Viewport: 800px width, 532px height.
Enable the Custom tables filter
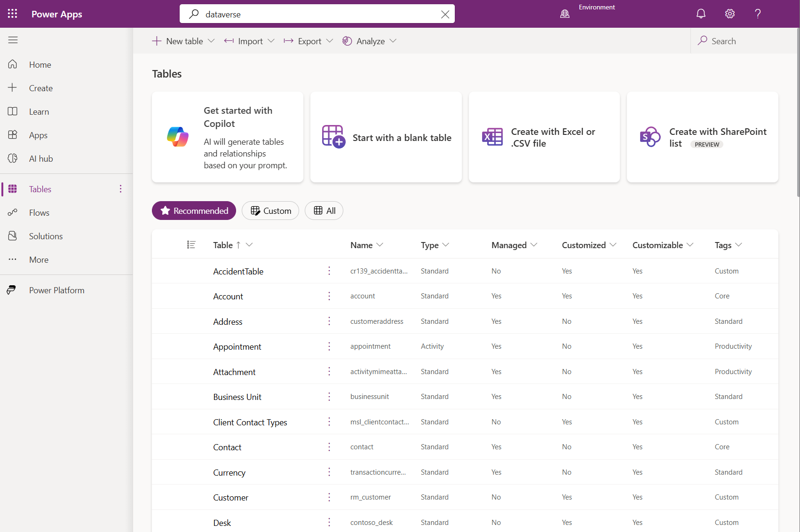pyautogui.click(x=270, y=211)
